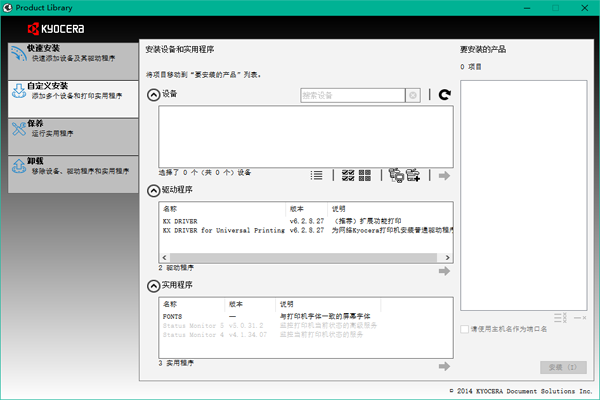Click the network device settings icon
Screen dimensions: 600x400
(396, 175)
